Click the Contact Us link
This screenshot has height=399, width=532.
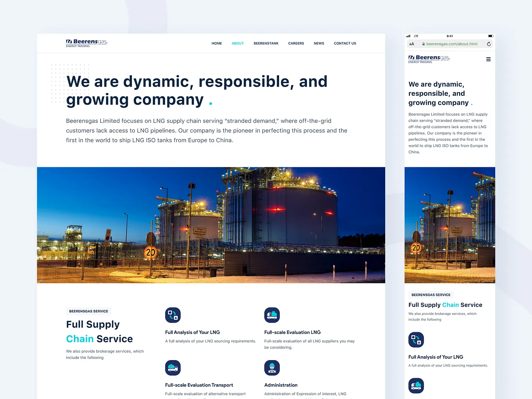click(x=345, y=44)
